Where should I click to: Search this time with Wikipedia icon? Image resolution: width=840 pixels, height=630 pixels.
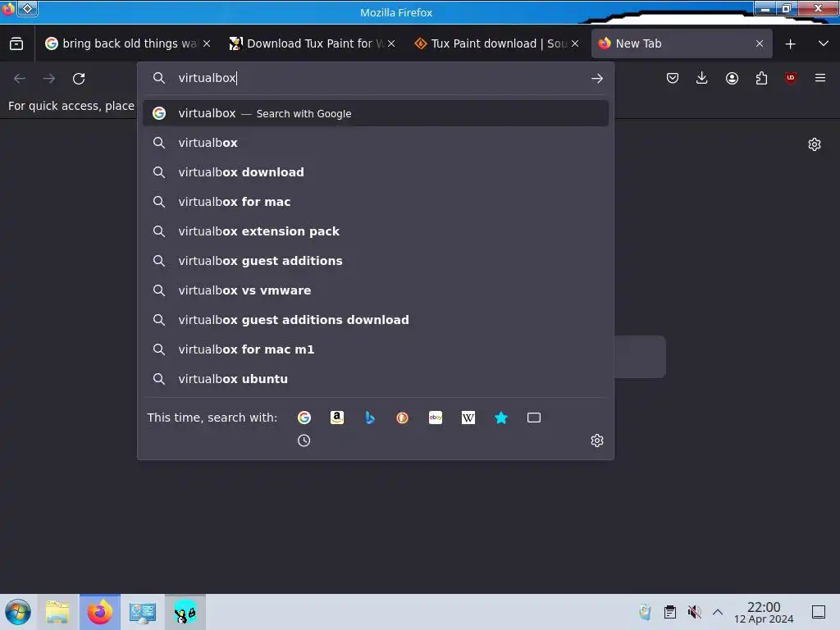click(468, 418)
